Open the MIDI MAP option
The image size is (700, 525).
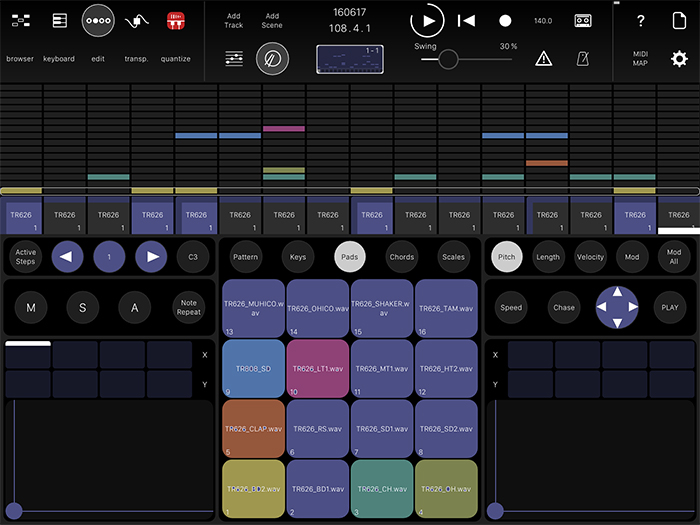640,58
